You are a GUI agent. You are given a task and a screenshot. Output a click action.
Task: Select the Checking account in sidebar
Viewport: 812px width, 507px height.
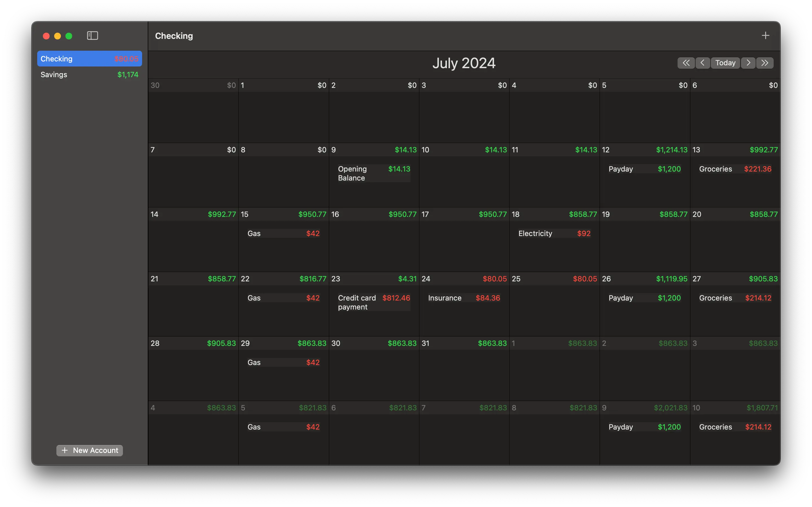[x=89, y=59]
